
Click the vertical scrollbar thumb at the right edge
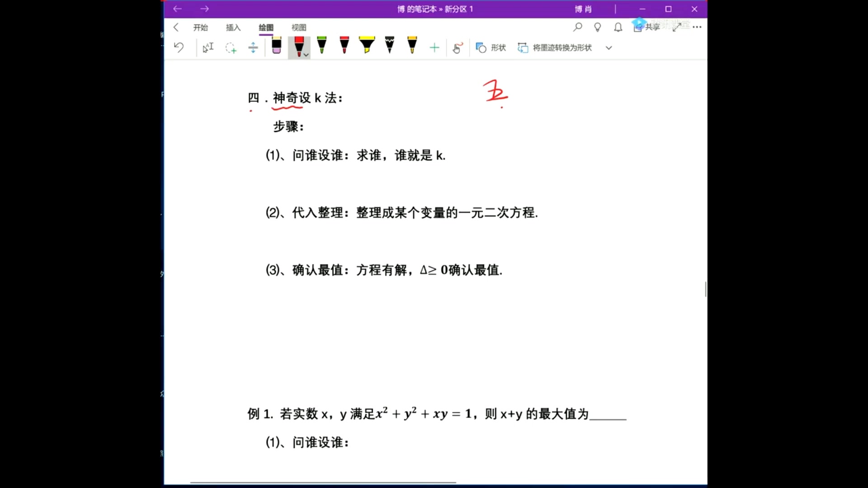706,289
